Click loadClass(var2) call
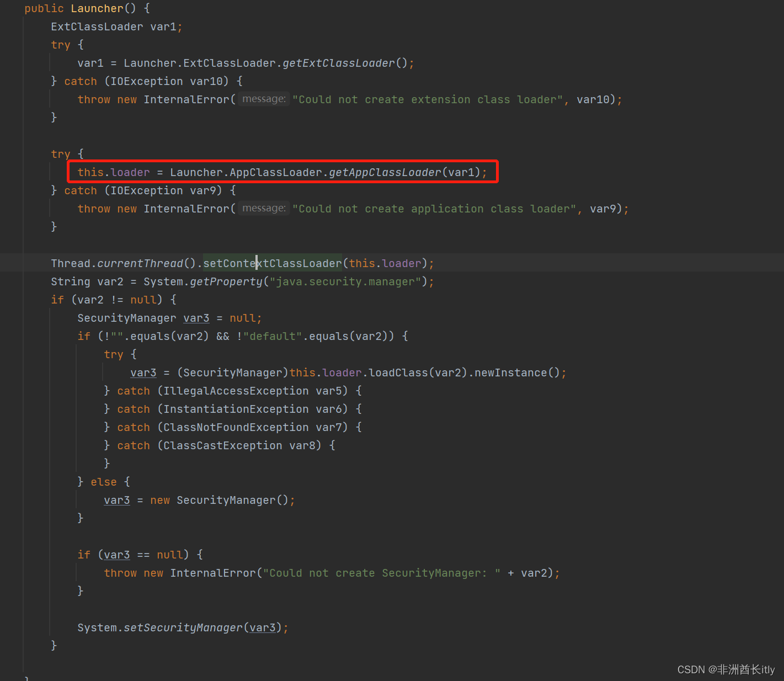 (418, 373)
